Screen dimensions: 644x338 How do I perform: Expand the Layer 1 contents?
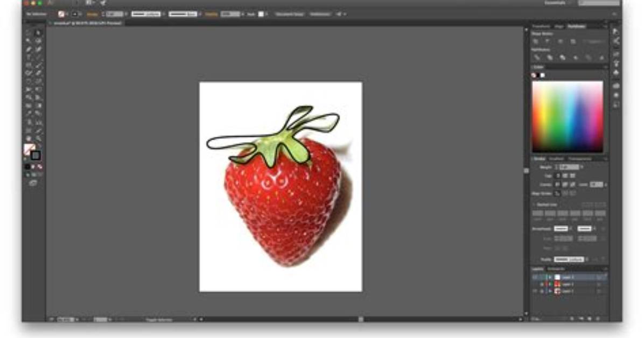[550, 291]
